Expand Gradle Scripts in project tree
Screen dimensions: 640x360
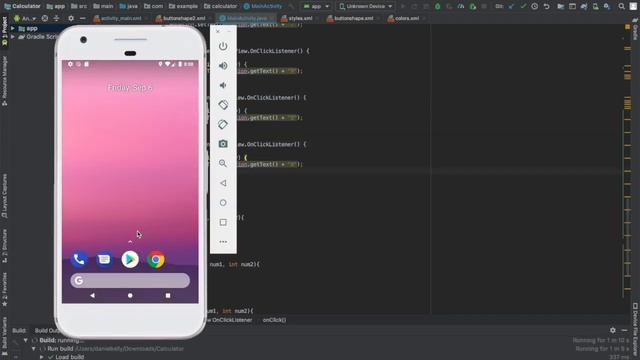tap(13, 37)
